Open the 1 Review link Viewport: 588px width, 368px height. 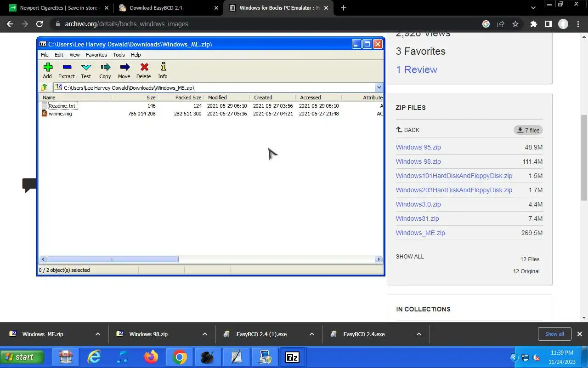[417, 69]
